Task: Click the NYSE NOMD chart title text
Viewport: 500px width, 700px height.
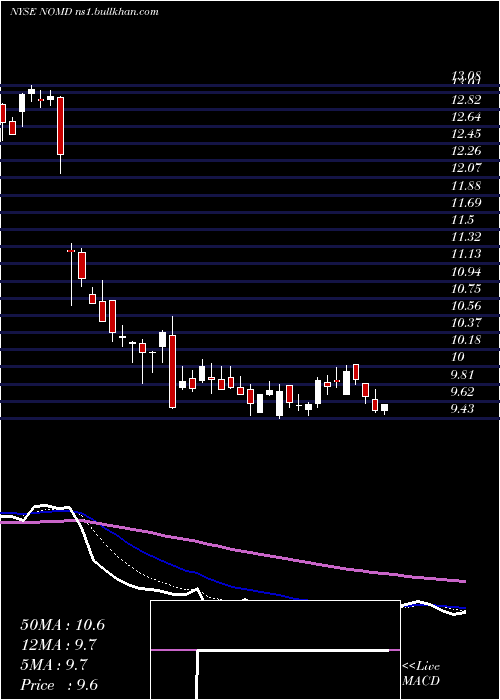Action: [84, 12]
